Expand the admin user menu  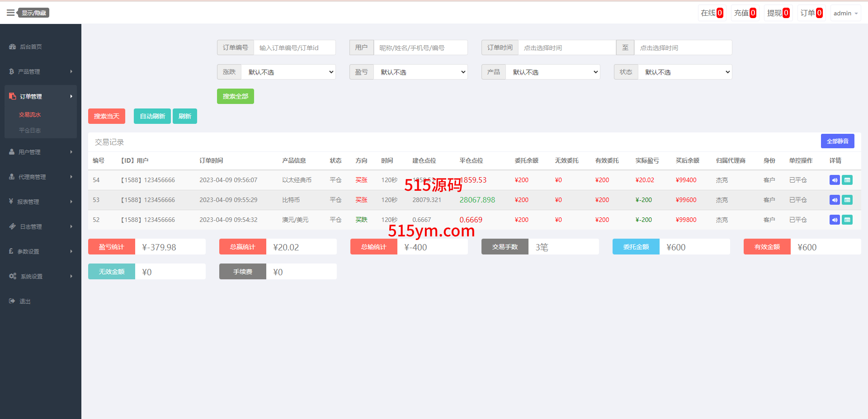[845, 13]
